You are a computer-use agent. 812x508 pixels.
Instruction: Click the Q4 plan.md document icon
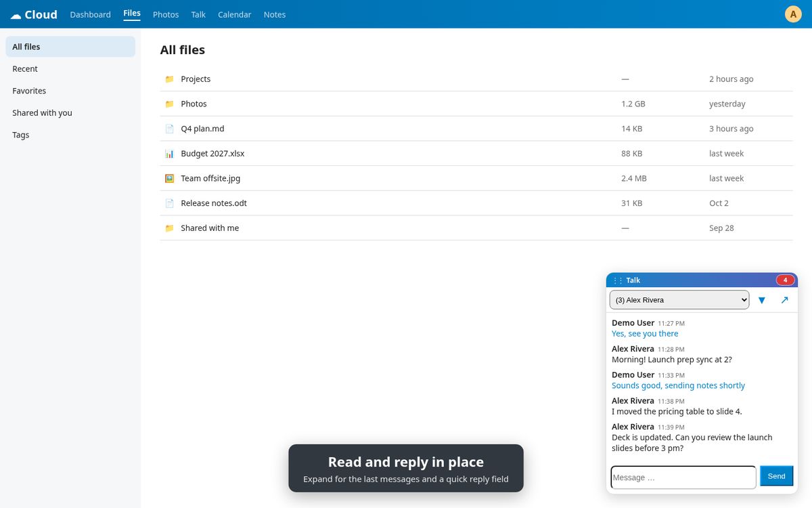pyautogui.click(x=169, y=129)
